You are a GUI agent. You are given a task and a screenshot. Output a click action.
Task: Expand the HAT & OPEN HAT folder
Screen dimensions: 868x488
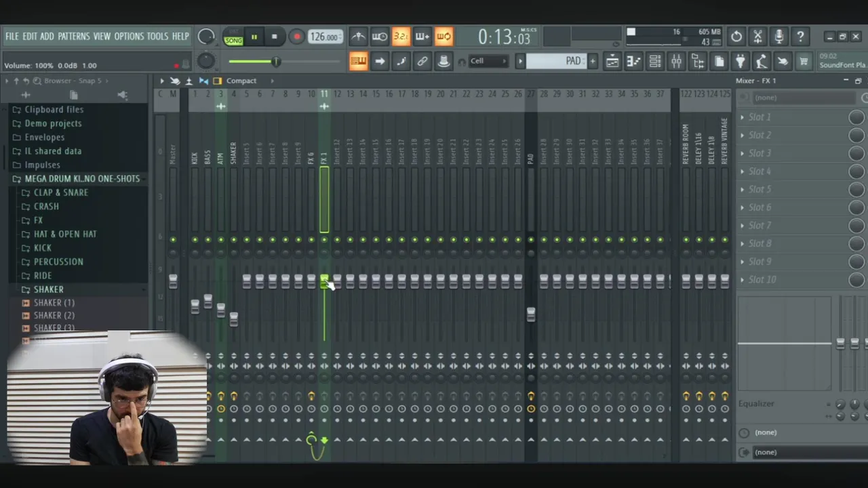pos(65,234)
